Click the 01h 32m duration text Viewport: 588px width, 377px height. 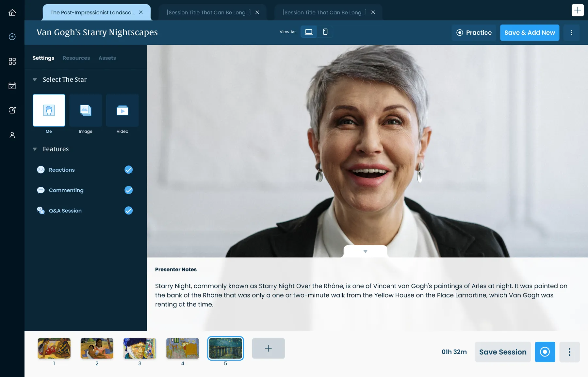(x=454, y=352)
